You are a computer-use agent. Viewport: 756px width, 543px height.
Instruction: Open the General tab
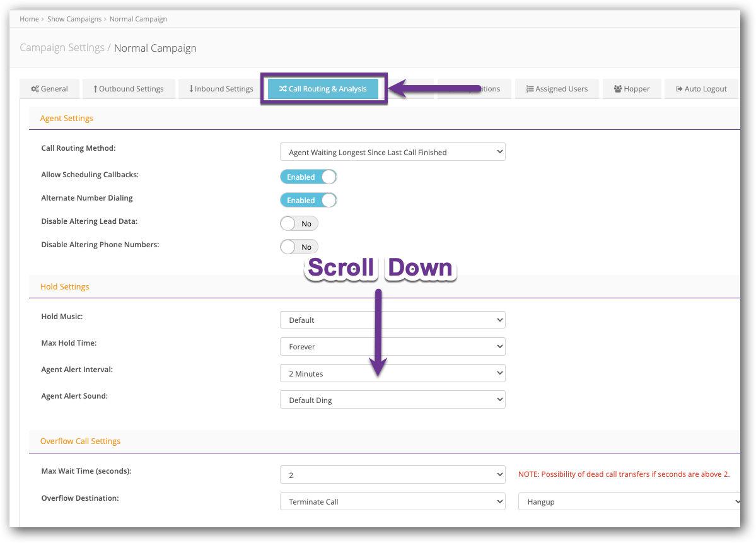[x=50, y=89]
